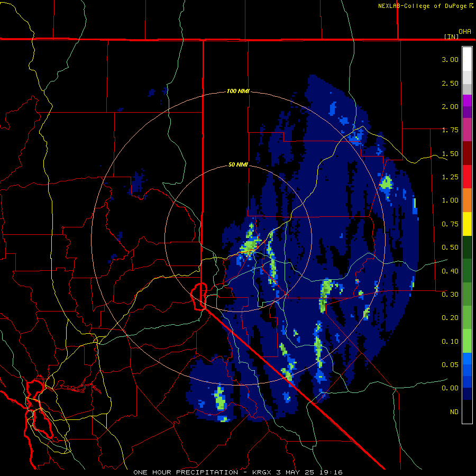Click the 1.75 legend value

click(x=450, y=130)
